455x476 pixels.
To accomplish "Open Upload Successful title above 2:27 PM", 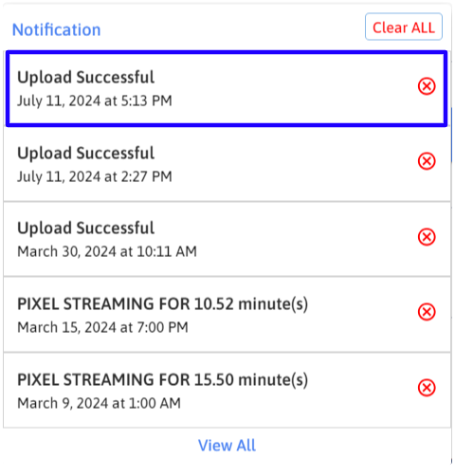I will pyautogui.click(x=85, y=154).
